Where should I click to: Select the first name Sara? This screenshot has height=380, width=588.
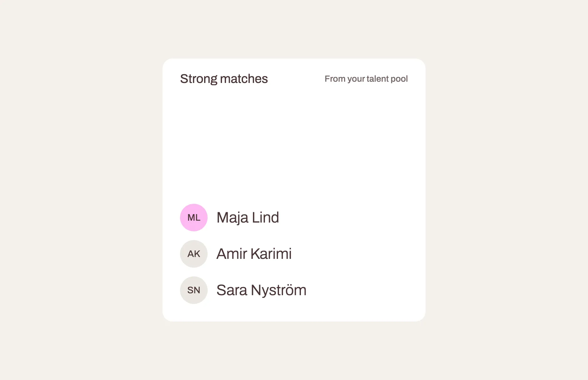pyautogui.click(x=232, y=290)
